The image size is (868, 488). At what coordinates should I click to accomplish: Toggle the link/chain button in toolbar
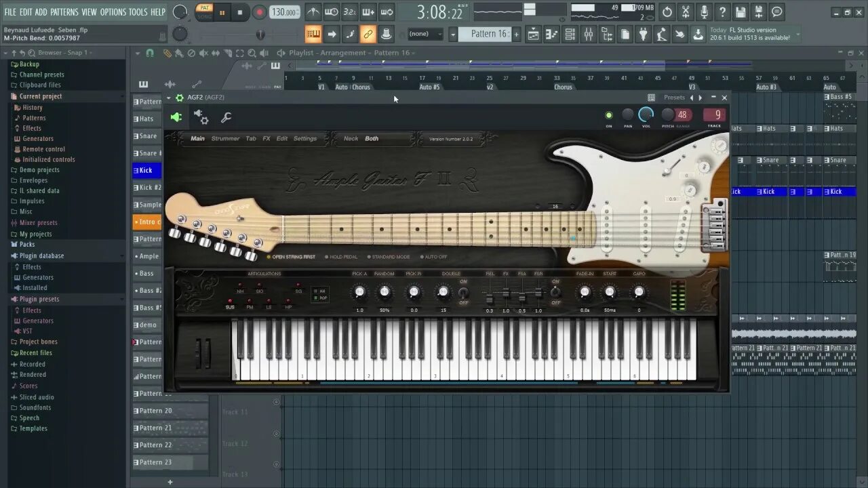click(x=368, y=34)
